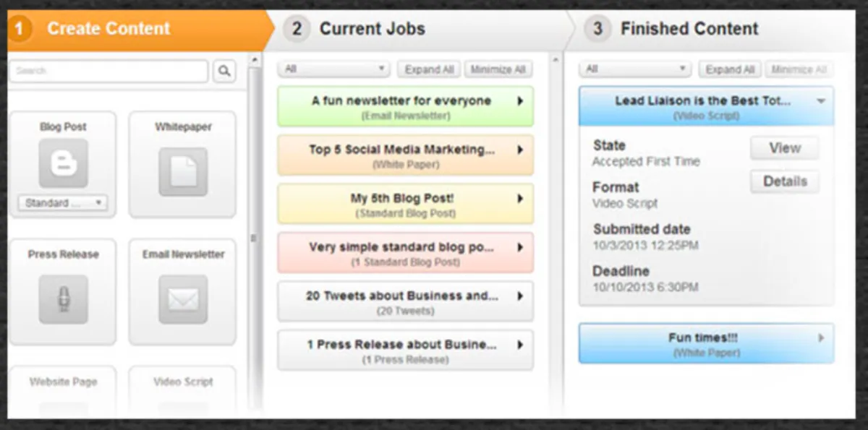
Task: Expand the fun newsletter job arrow
Action: (x=519, y=101)
